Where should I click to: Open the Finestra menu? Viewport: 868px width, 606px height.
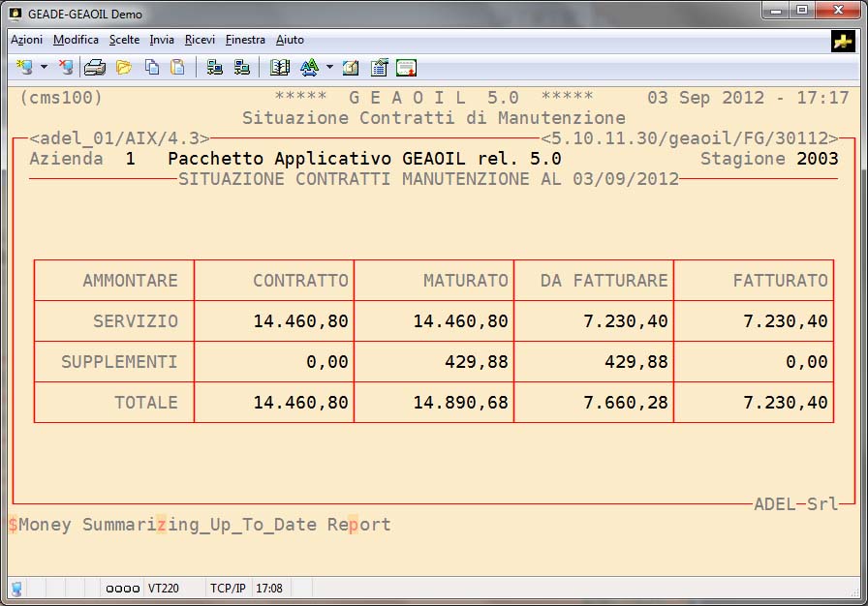click(245, 40)
